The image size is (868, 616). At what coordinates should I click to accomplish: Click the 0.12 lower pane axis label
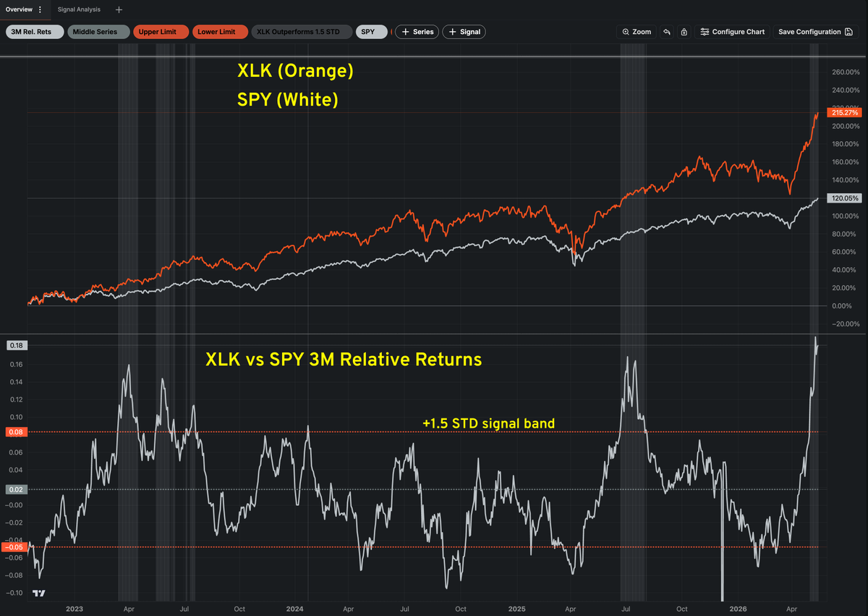click(x=17, y=400)
